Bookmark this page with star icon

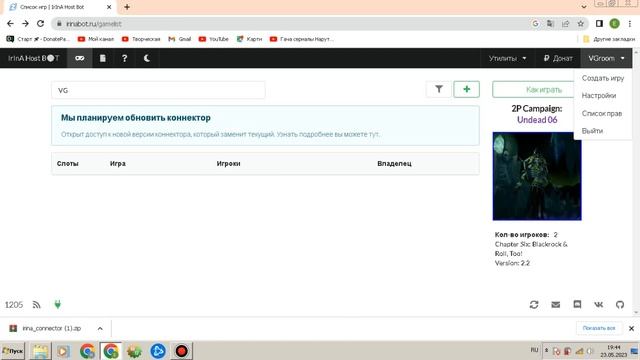pyautogui.click(x=580, y=24)
